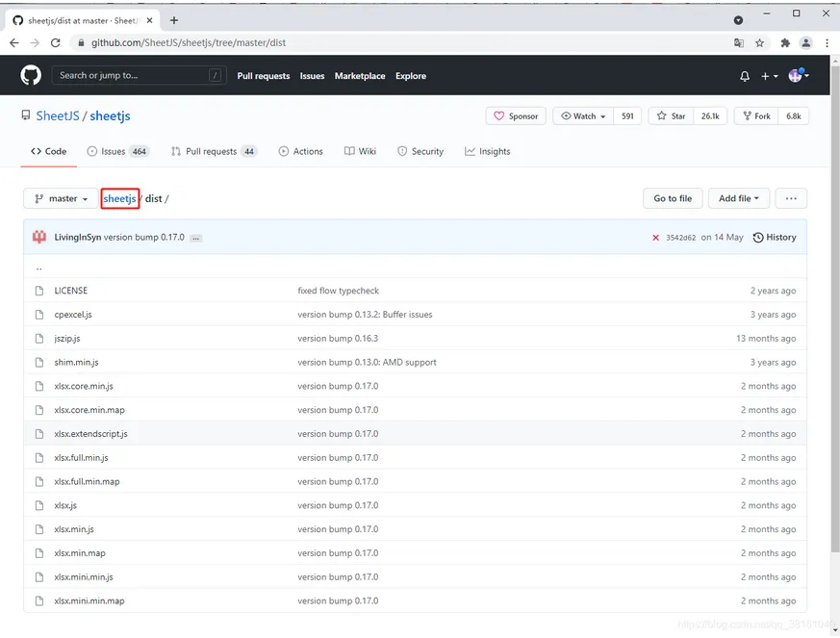Open the notifications bell
This screenshot has width=840, height=638.
pyautogui.click(x=745, y=76)
